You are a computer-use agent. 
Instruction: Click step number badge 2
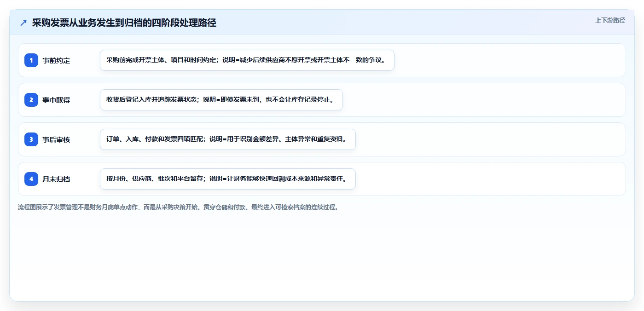31,100
